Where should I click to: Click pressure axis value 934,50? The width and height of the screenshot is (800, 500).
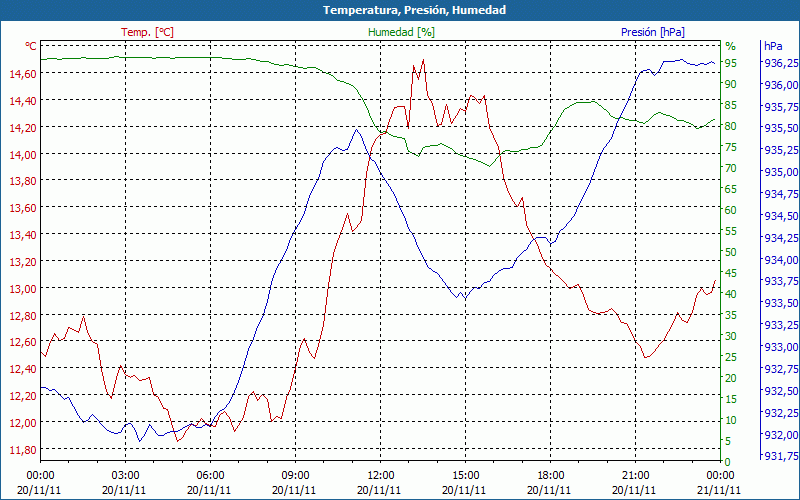781,215
